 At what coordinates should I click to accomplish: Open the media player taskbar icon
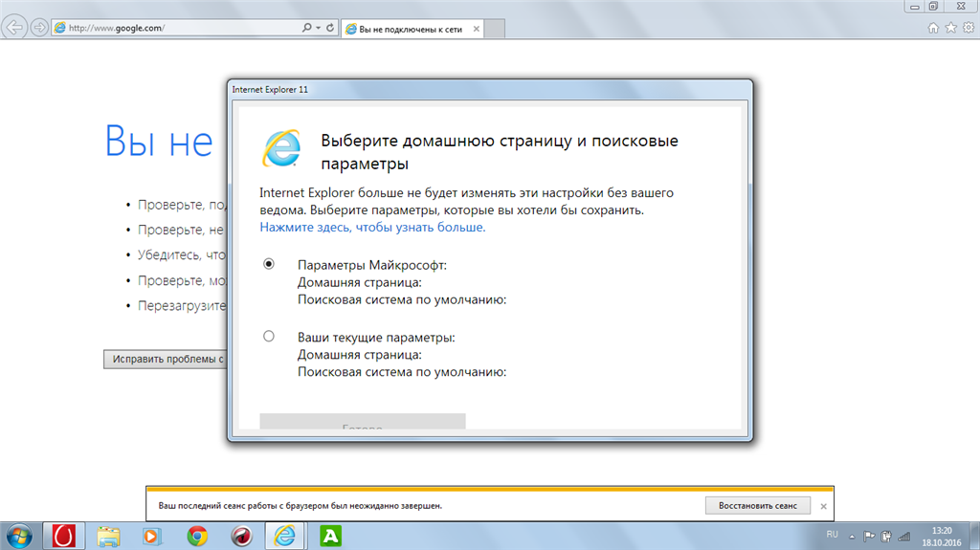click(152, 537)
